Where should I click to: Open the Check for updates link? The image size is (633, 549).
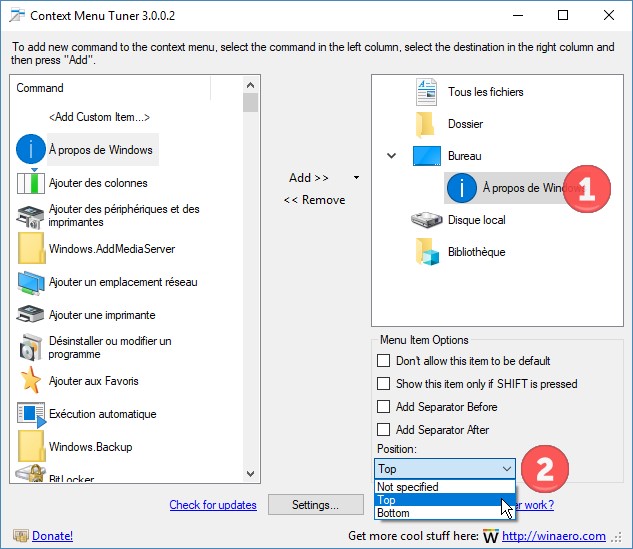click(212, 505)
